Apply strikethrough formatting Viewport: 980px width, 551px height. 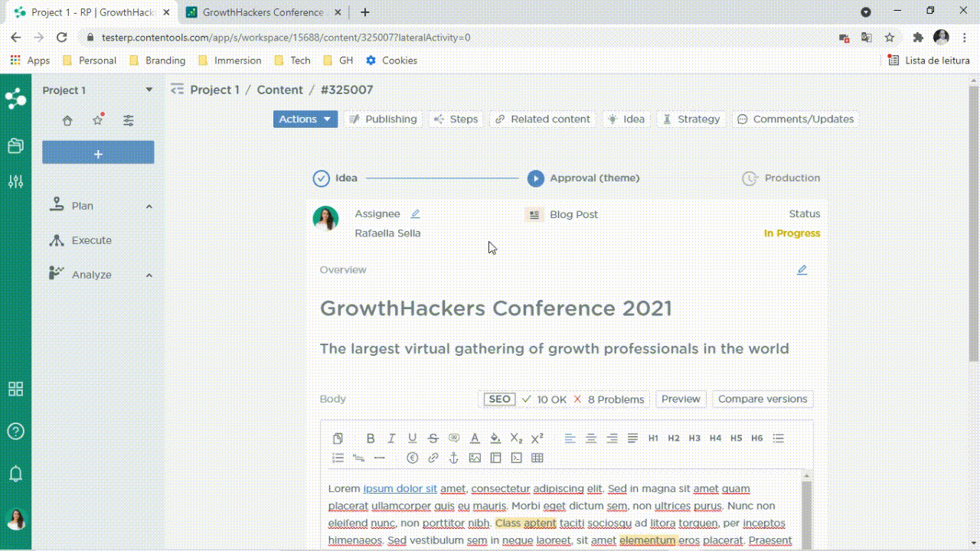(433, 439)
